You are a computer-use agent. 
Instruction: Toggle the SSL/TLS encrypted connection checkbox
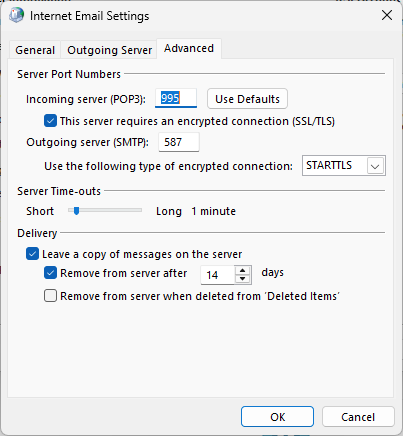pyautogui.click(x=50, y=121)
